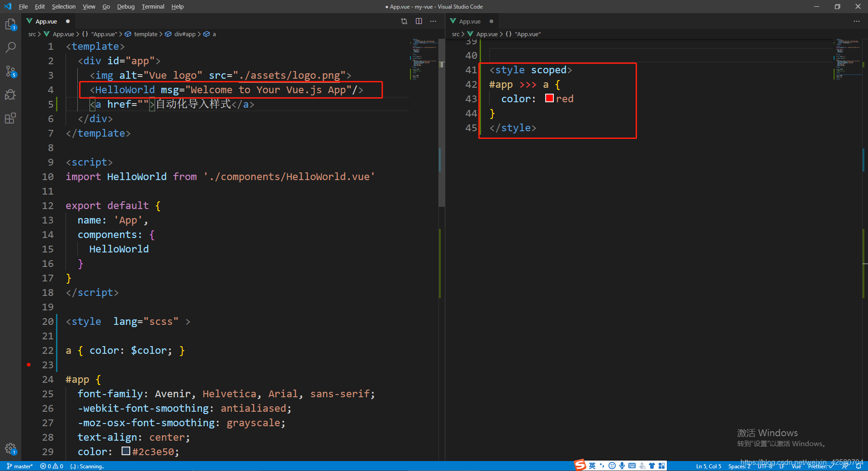Click the master branch indicator
This screenshot has height=471, width=868.
[20, 466]
